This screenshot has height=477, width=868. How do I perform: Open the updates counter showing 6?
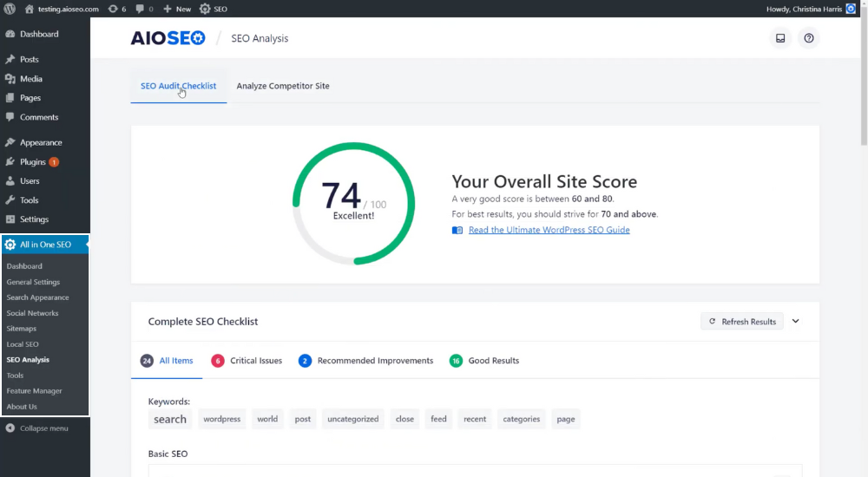pos(117,9)
